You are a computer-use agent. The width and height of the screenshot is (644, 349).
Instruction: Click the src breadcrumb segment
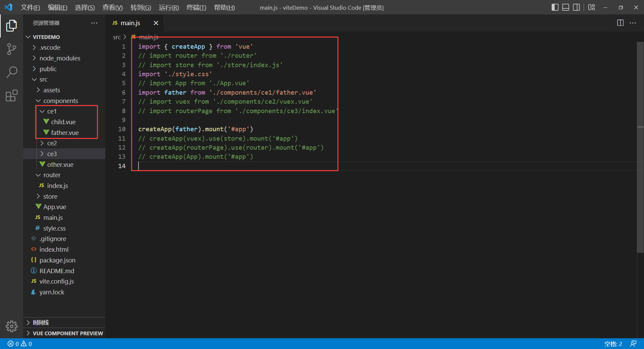pyautogui.click(x=117, y=37)
